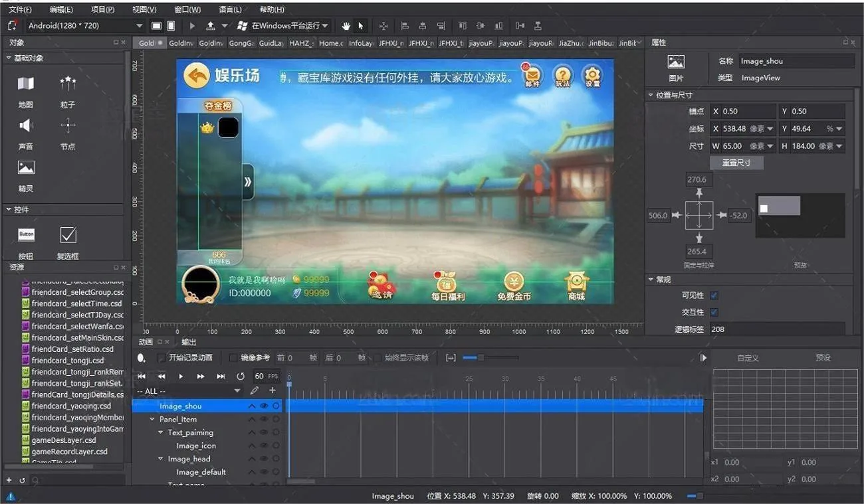This screenshot has height=504, width=864.
Task: Click the publish/export toolbar icon
Action: [210, 26]
